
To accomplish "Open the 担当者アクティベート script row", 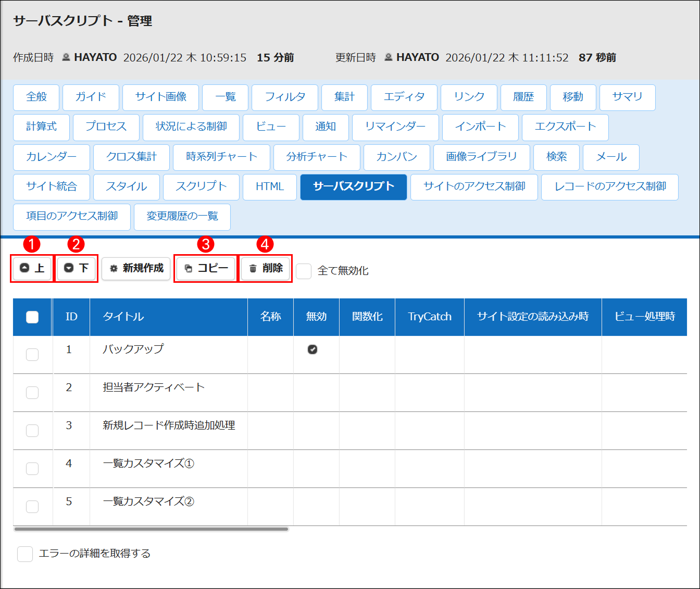I will pyautogui.click(x=350, y=393).
